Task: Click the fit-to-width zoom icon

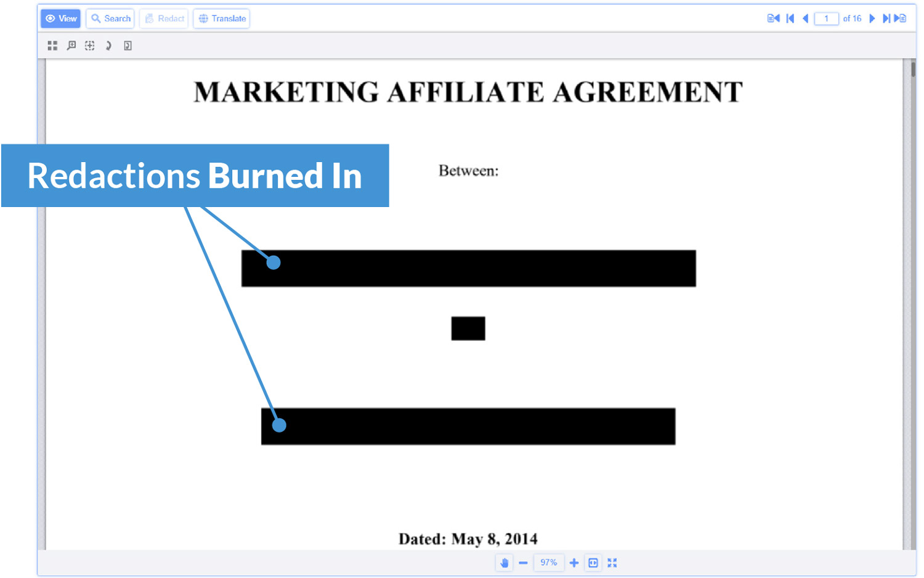Action: [593, 562]
